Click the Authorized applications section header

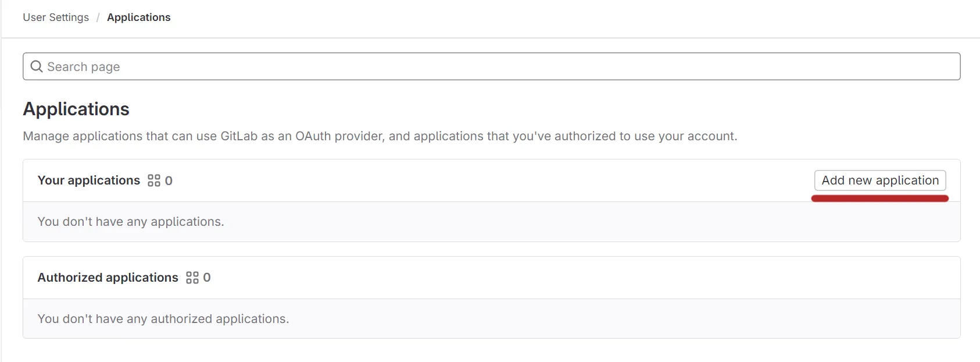coord(108,278)
